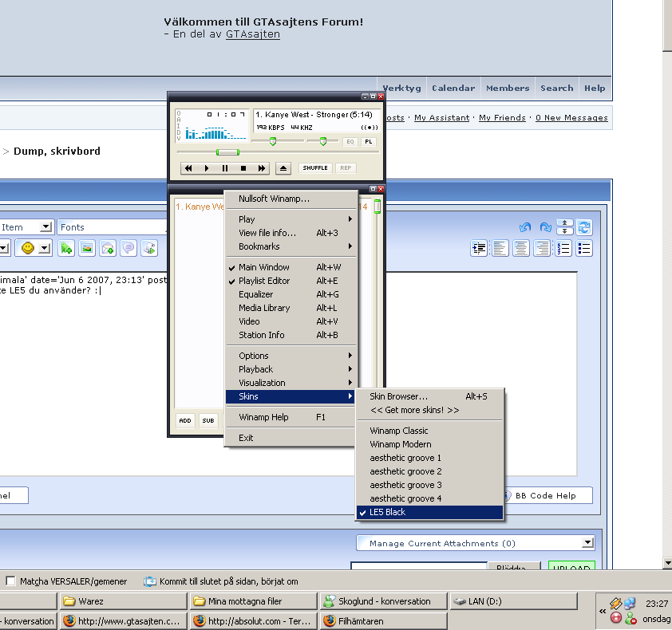The image size is (672, 630).
Task: Click the undo arrow in editor
Action: tap(525, 227)
